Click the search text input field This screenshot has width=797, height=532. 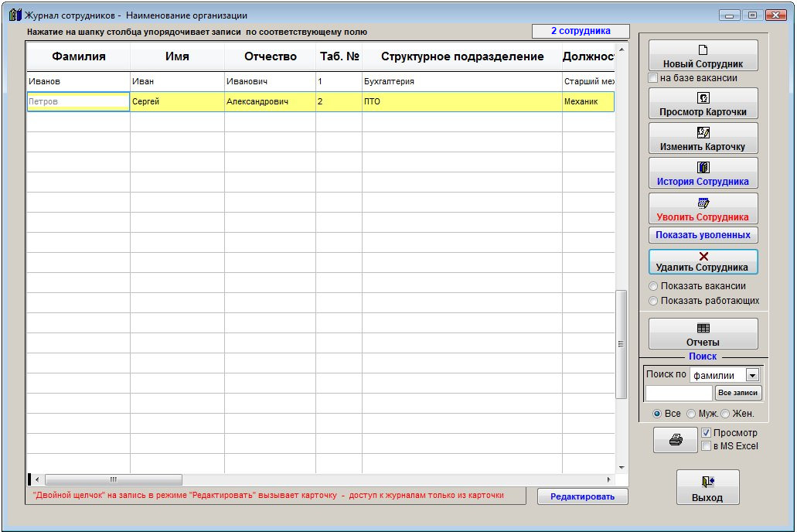click(679, 393)
